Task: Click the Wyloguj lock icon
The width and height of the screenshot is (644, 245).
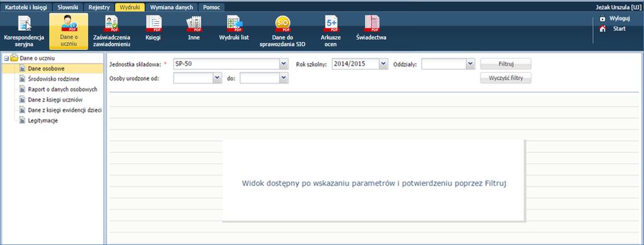Action: (602, 18)
